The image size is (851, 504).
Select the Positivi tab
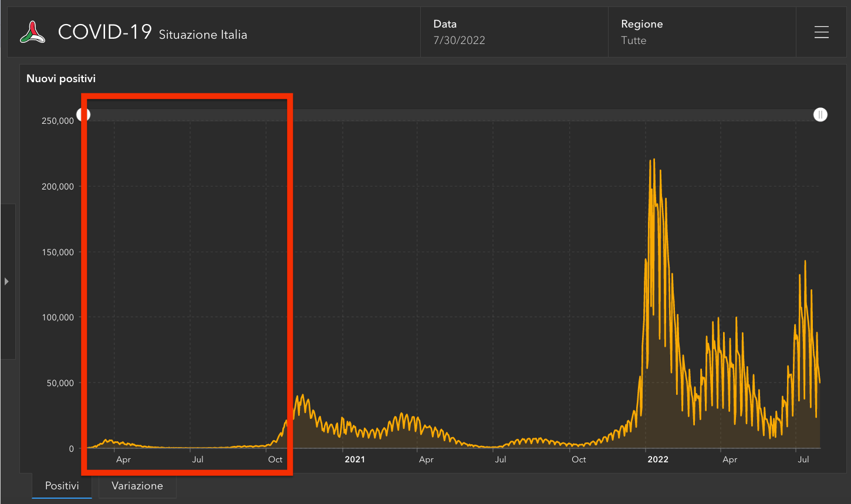click(62, 486)
